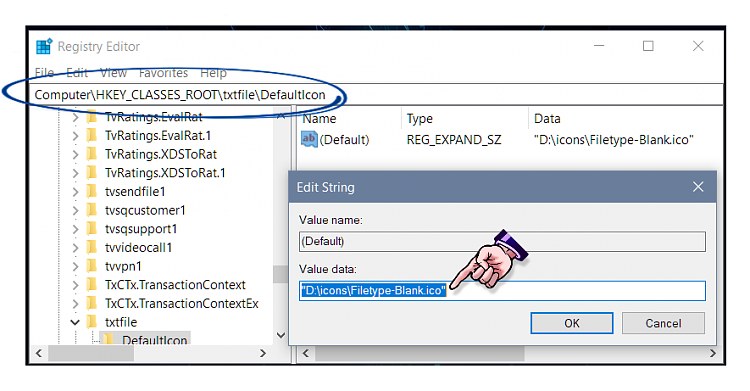The height and width of the screenshot is (391, 750).
Task: Expand the TvRatings.XDSToRat key
Action: 76,155
